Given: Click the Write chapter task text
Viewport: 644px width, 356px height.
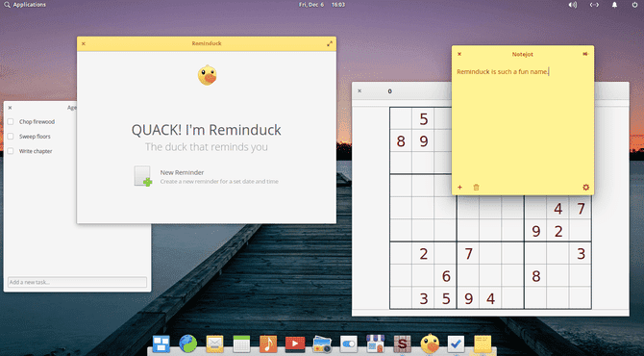Looking at the screenshot, I should coord(36,151).
